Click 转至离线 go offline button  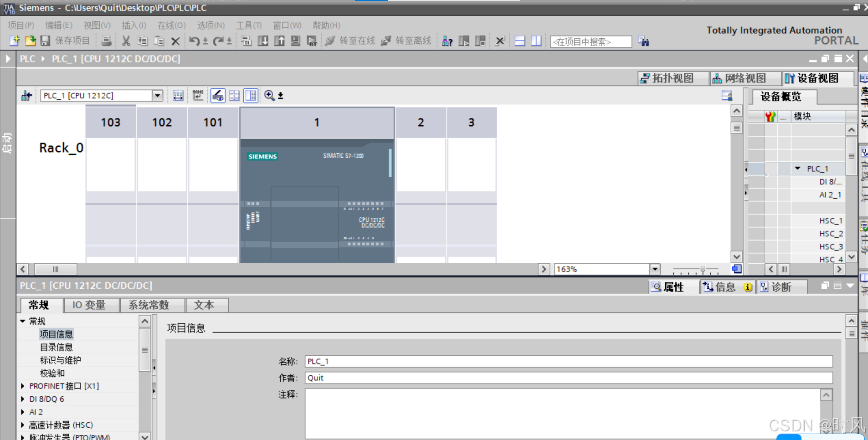(406, 41)
